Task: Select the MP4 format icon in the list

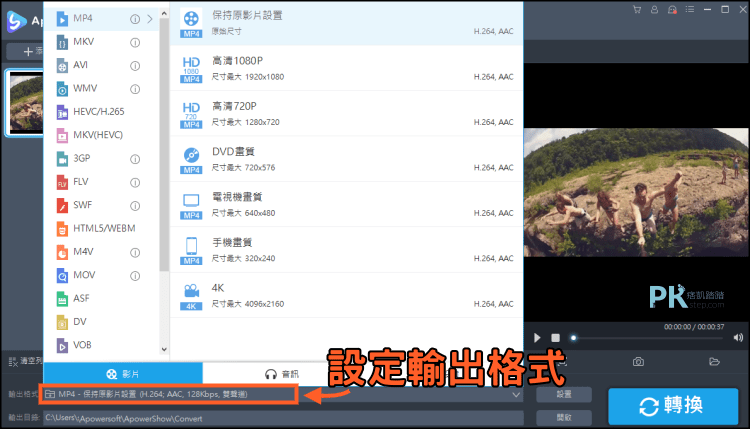Action: (x=62, y=19)
